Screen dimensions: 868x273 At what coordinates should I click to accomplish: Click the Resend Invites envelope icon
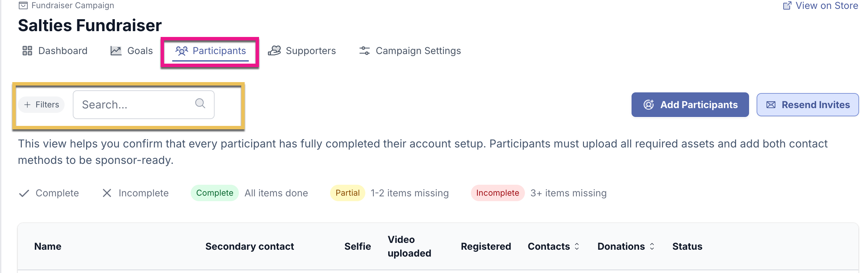(771, 105)
